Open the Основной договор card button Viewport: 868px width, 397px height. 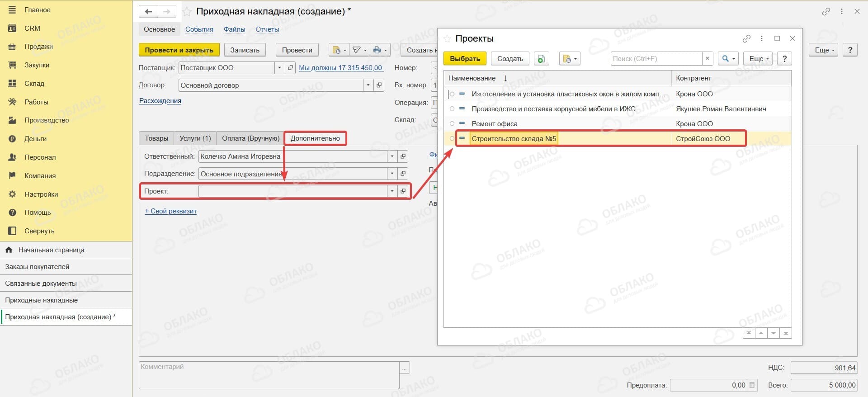[379, 85]
